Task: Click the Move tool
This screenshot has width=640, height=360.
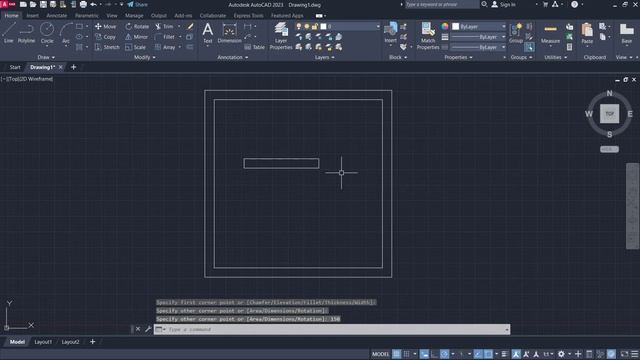Action: pyautogui.click(x=106, y=26)
